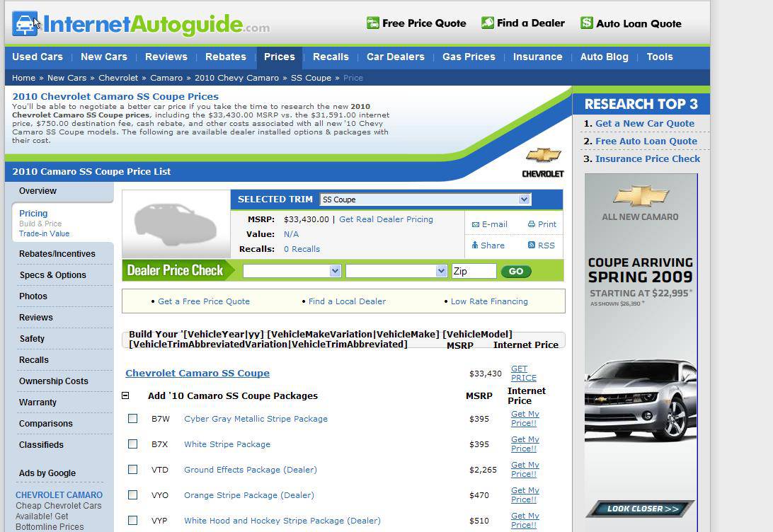The height and width of the screenshot is (532, 773).
Task: Click GET PRICE for the Camaro SS Coupe
Action: [524, 374]
